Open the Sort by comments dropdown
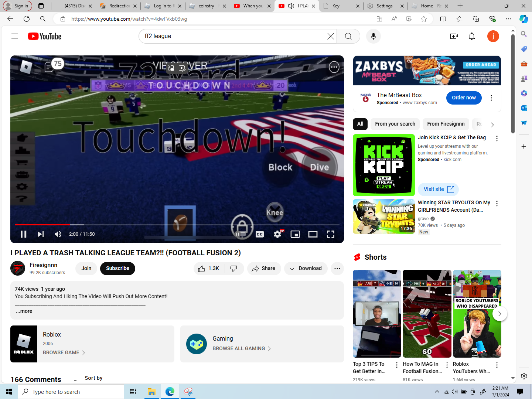This screenshot has height=399, width=532. pyautogui.click(x=88, y=378)
